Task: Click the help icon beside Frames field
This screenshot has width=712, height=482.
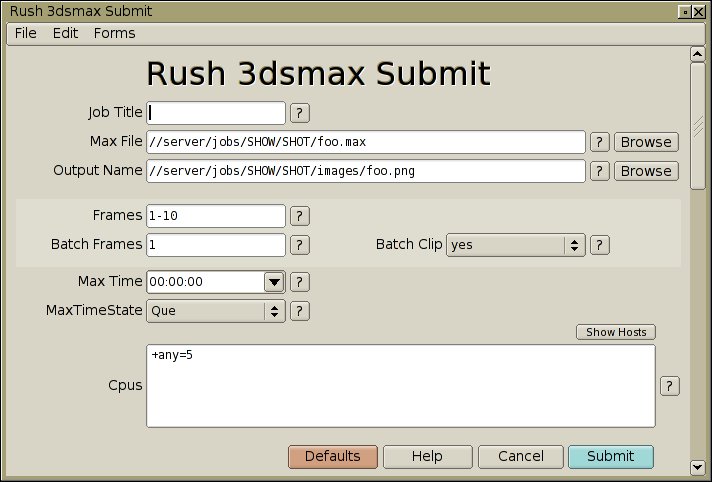Action: pos(299,216)
